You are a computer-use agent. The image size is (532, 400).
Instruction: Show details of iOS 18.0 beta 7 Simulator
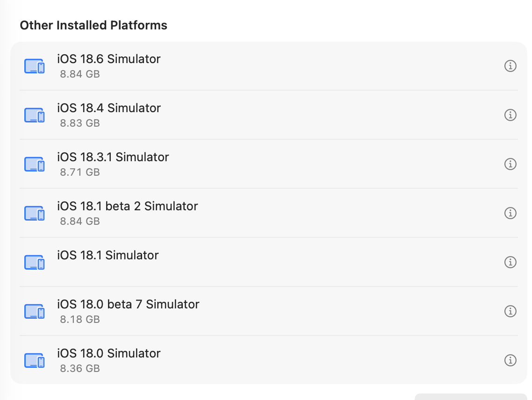click(x=510, y=311)
